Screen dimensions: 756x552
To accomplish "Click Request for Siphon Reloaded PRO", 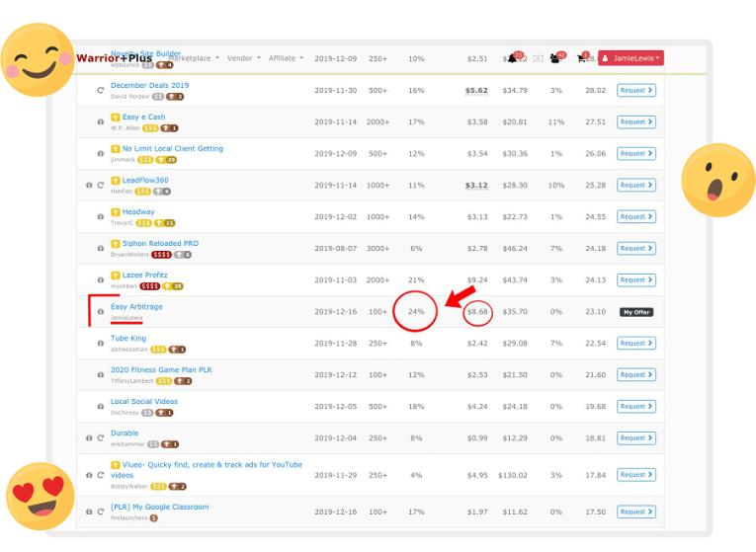I will click(636, 249).
